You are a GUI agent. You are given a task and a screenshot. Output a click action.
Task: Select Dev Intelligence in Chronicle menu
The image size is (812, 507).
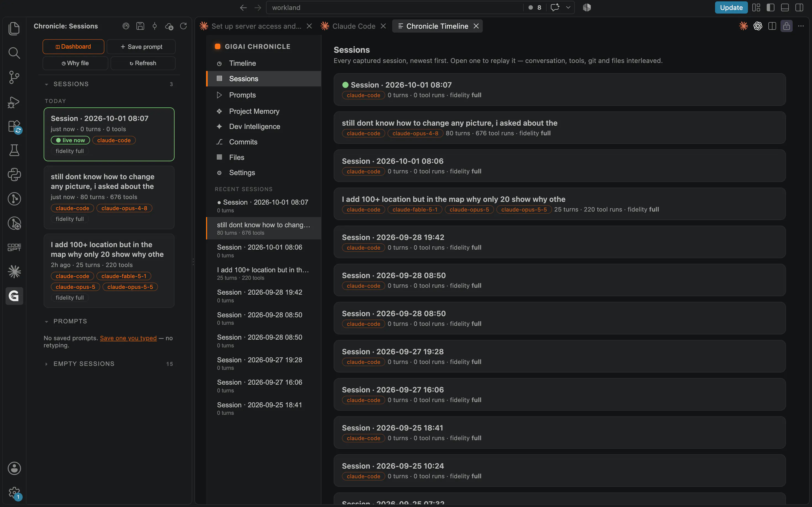263,126
